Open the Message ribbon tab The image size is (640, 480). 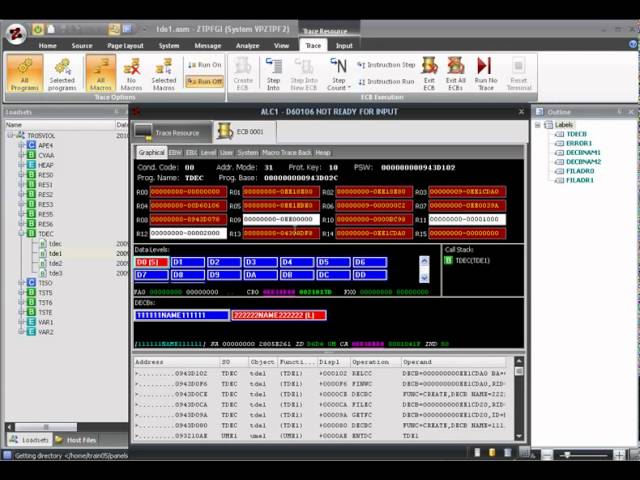tap(208, 46)
